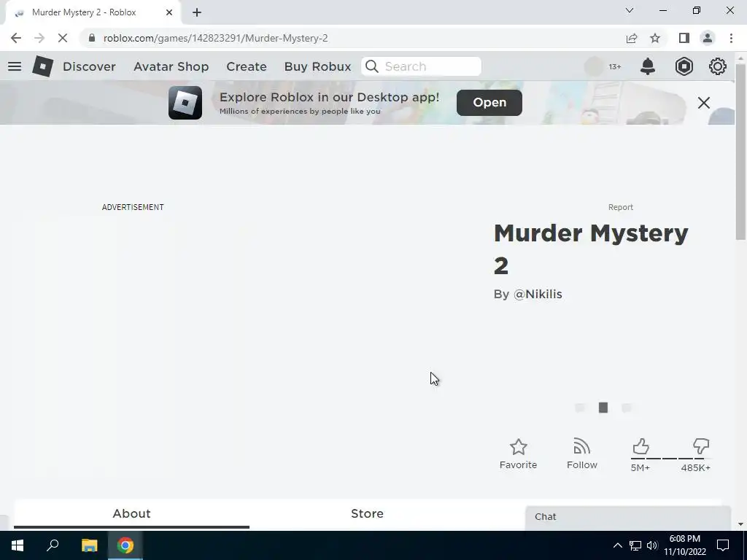Screen dimensions: 747x560
Task: Show hidden system tray icons
Action: [x=617, y=545]
